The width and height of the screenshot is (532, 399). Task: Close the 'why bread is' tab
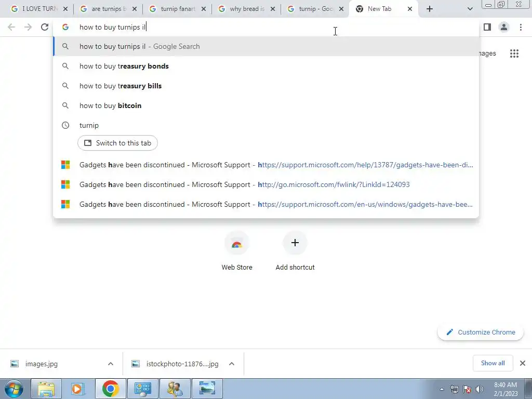click(x=273, y=9)
